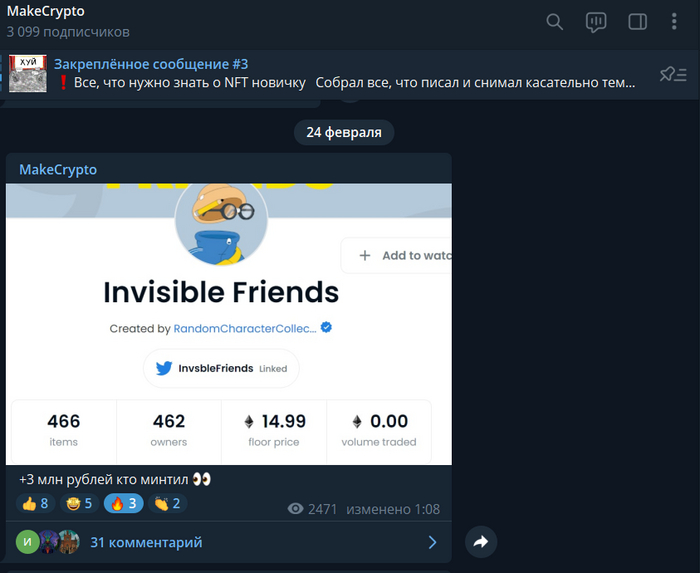The width and height of the screenshot is (700, 573).
Task: Open the MakeCrypto channel header title
Action: click(x=46, y=11)
